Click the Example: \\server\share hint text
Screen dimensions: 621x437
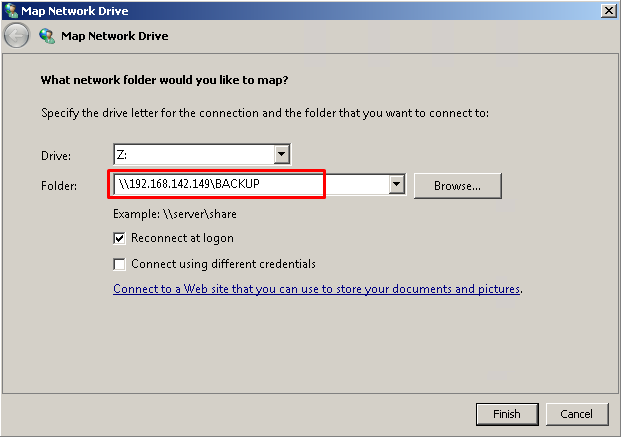tap(175, 214)
